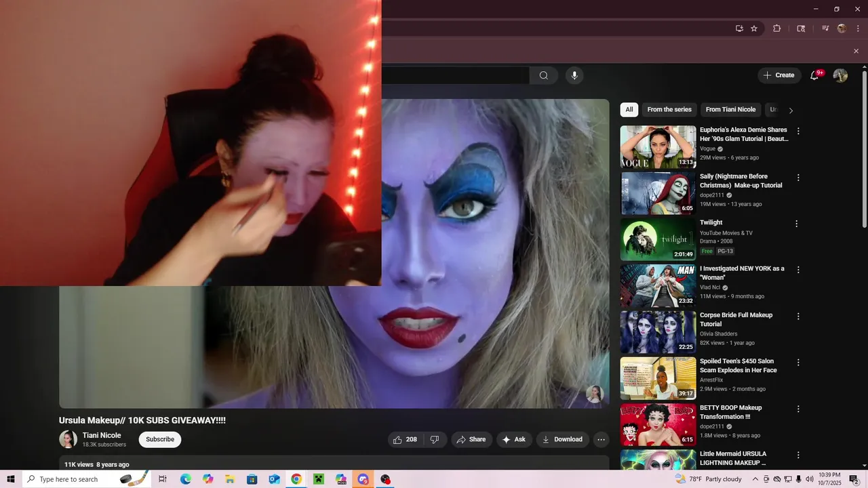Open options for Spoiled Teen's Salon video

[798, 363]
